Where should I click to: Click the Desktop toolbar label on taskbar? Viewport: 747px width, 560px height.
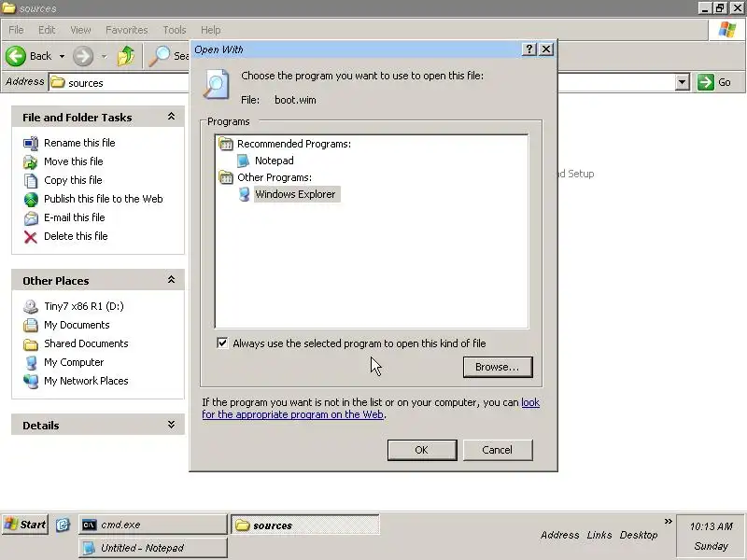639,535
